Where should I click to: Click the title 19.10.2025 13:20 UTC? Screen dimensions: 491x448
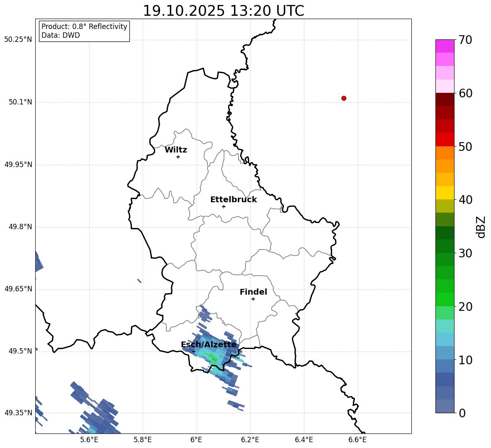click(224, 11)
